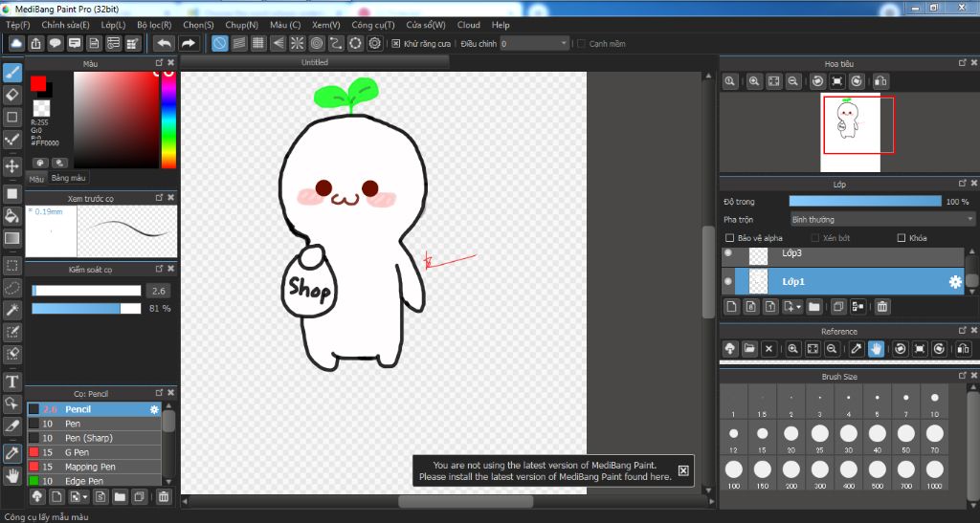980x523 pixels.
Task: Select the G Pen brush
Action: pyautogui.click(x=94, y=452)
